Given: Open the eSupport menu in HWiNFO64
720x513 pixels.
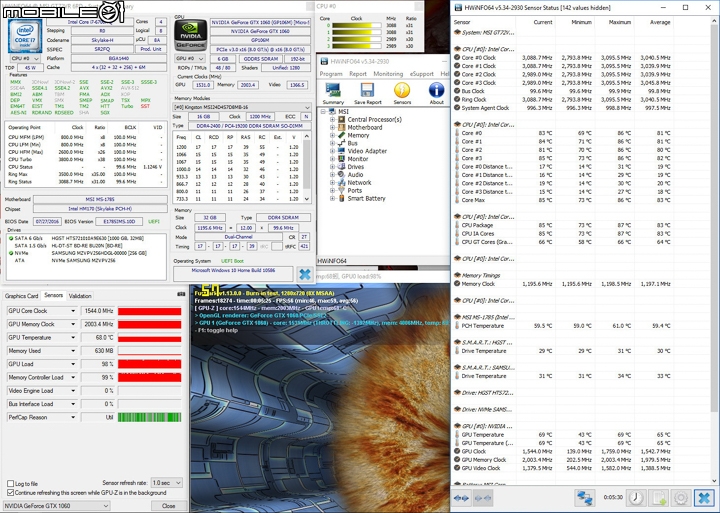Looking at the screenshot, I should (x=422, y=73).
